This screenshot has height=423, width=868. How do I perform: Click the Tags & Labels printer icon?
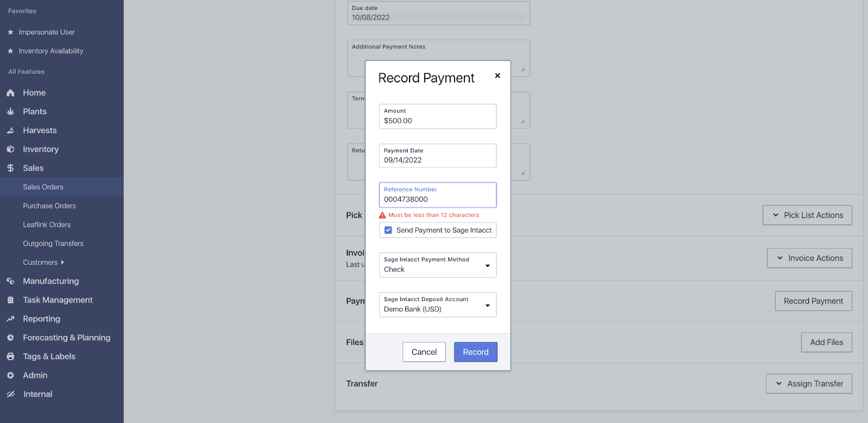10,356
